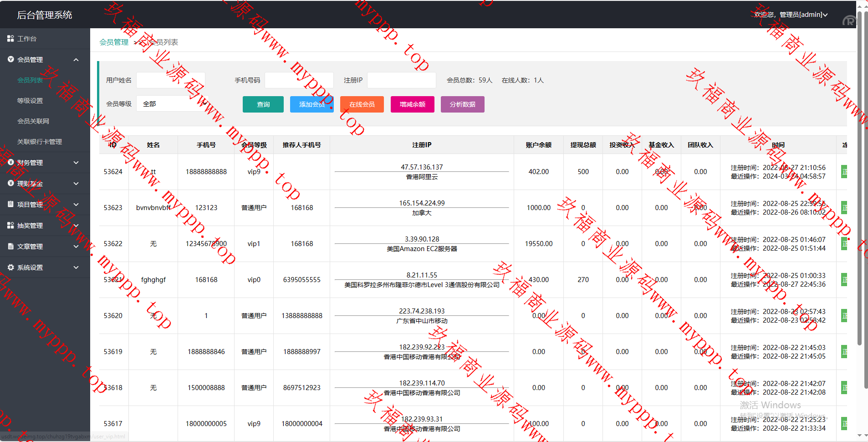The width and height of the screenshot is (868, 442).
Task: Focus the 手机号码 search input field
Action: click(x=299, y=80)
